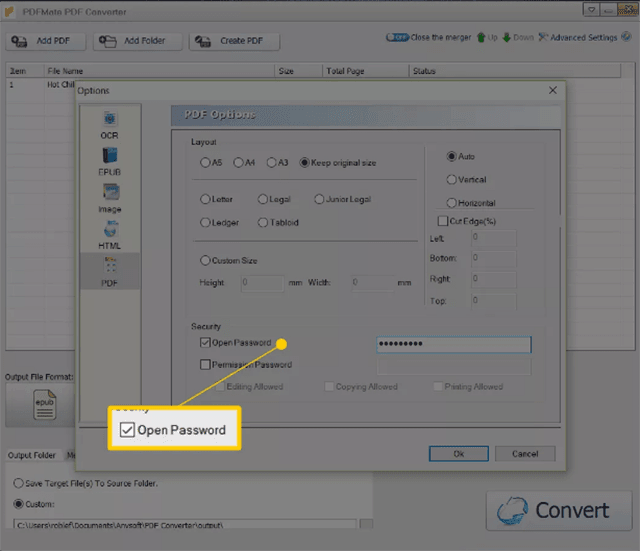Viewport: 640px width, 551px height.
Task: Enable the Permission Password checkbox
Action: tap(205, 364)
